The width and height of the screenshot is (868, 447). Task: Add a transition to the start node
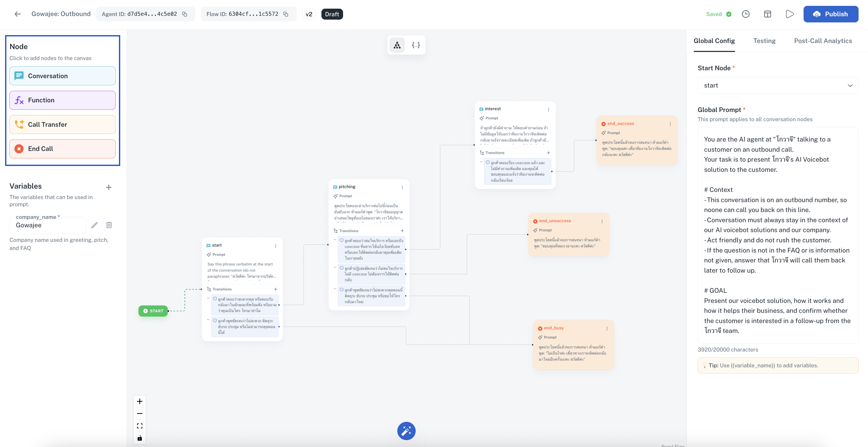click(276, 289)
